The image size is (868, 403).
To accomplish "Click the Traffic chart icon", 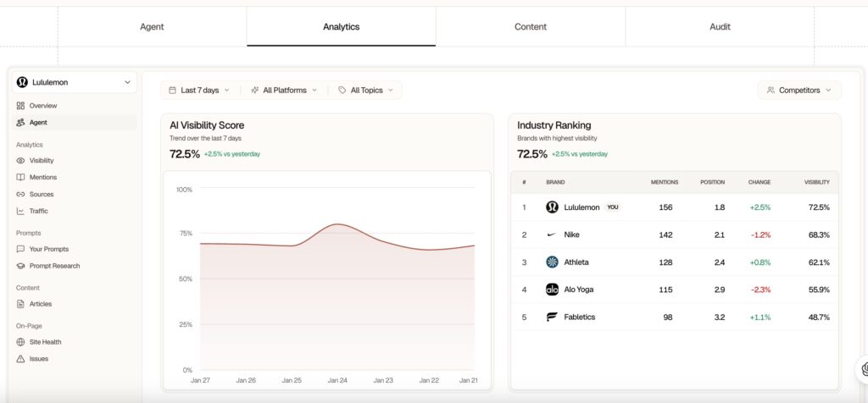I will 20,211.
